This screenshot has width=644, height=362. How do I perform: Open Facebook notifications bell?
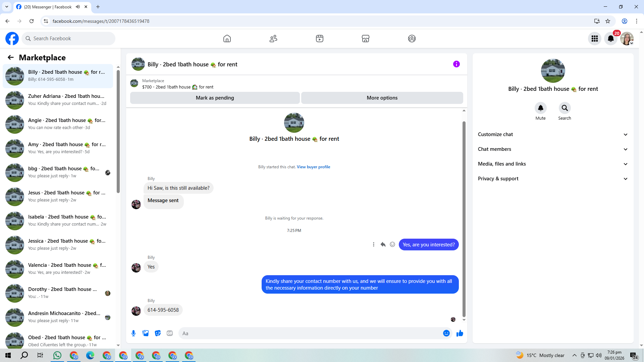tap(611, 39)
